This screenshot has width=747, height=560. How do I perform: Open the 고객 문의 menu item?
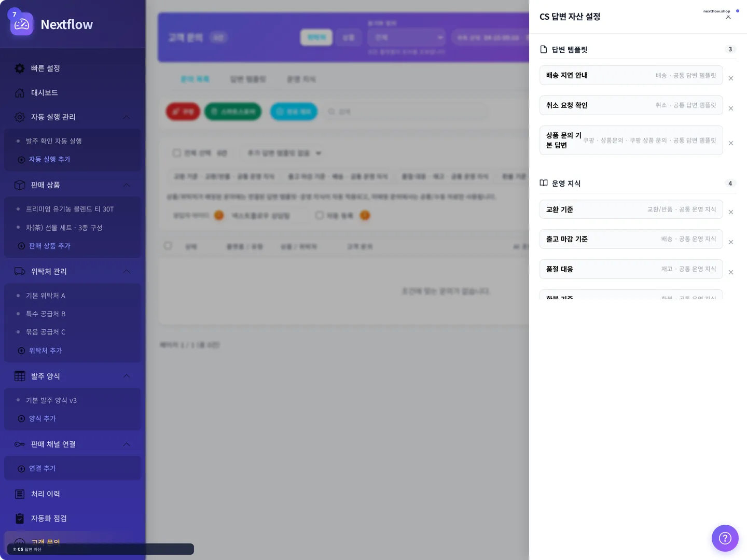(x=46, y=542)
